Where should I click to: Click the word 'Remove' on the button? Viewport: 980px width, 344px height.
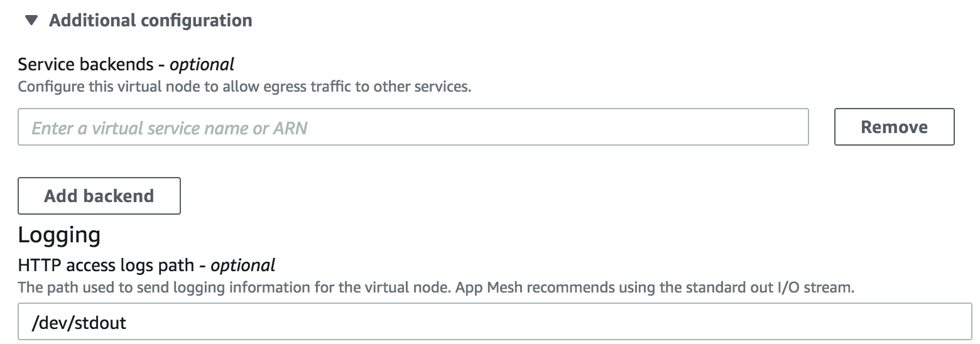coord(893,127)
